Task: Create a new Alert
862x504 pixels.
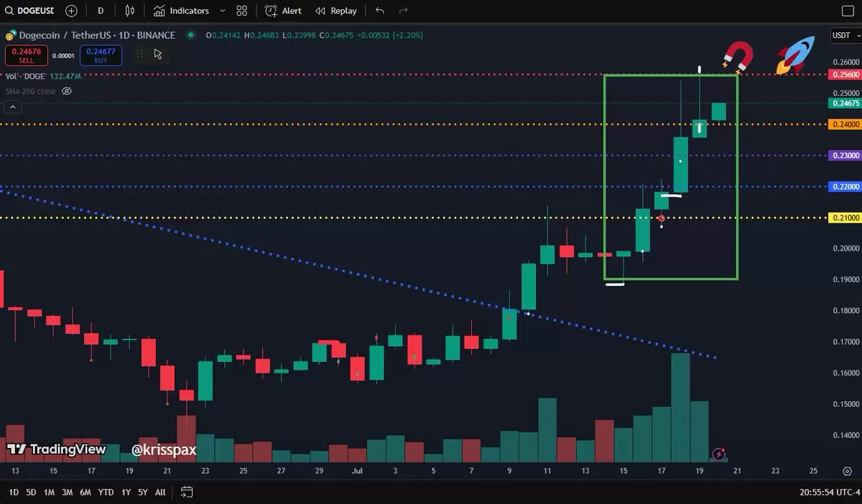Action: click(283, 11)
